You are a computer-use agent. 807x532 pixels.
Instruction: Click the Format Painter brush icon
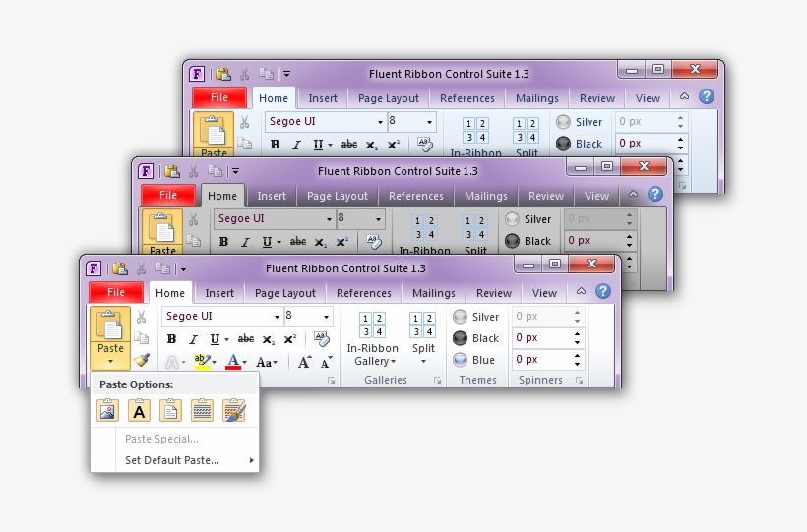[x=142, y=360]
